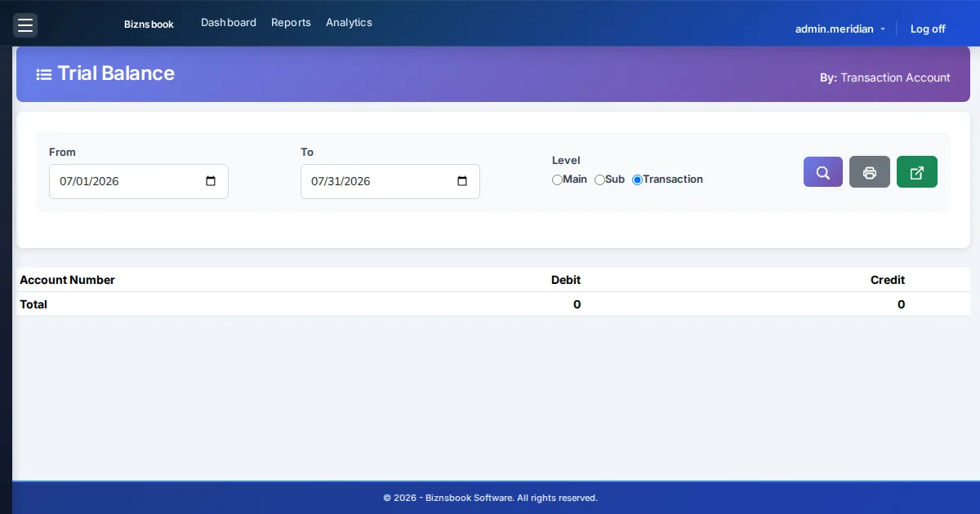Click the Credit column header

pos(888,280)
